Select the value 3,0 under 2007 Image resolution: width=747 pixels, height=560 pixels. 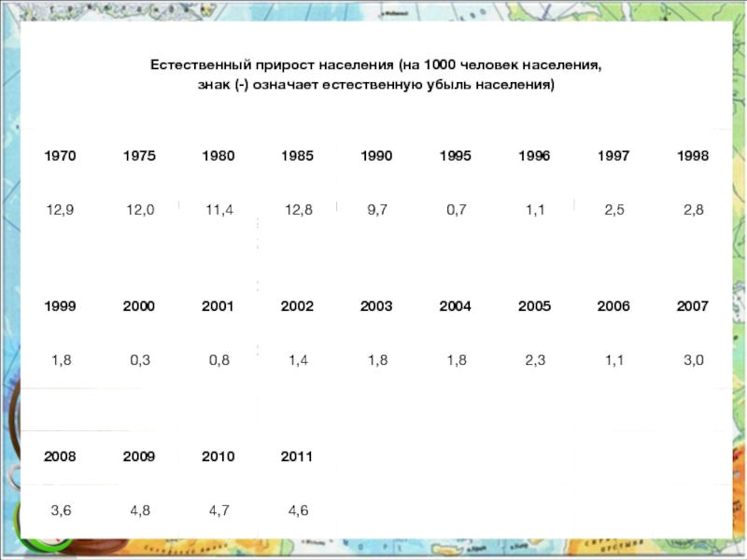pyautogui.click(x=693, y=360)
